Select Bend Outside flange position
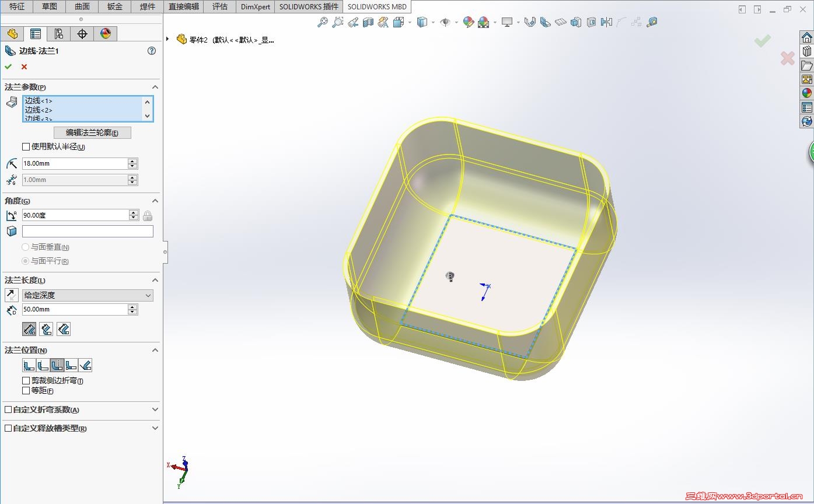The width and height of the screenshot is (814, 504). (x=57, y=366)
